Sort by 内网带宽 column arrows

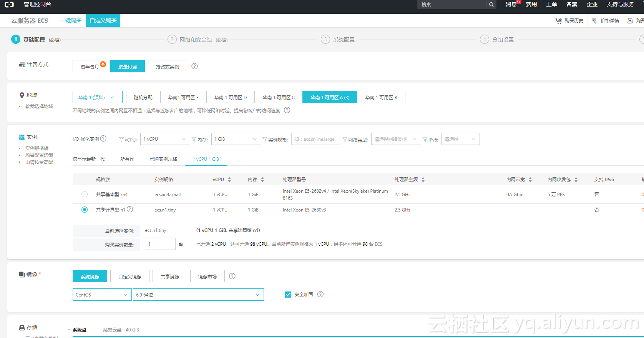(x=530, y=180)
